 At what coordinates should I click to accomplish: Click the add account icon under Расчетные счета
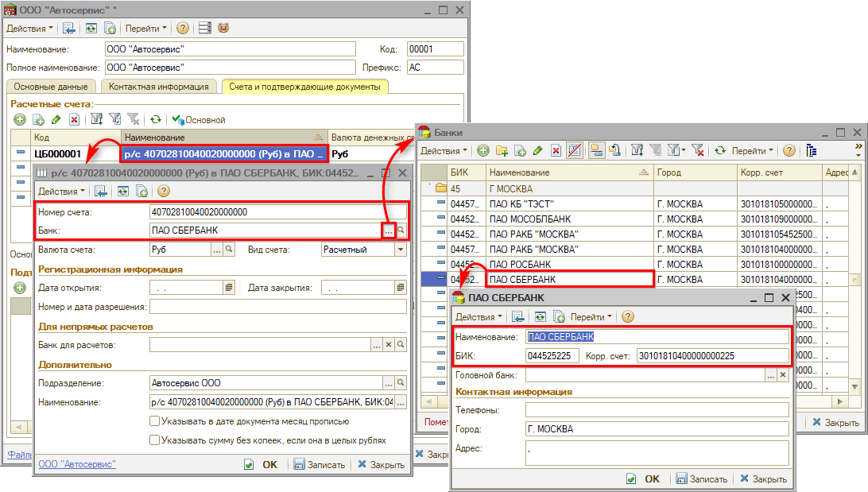pyautogui.click(x=20, y=119)
